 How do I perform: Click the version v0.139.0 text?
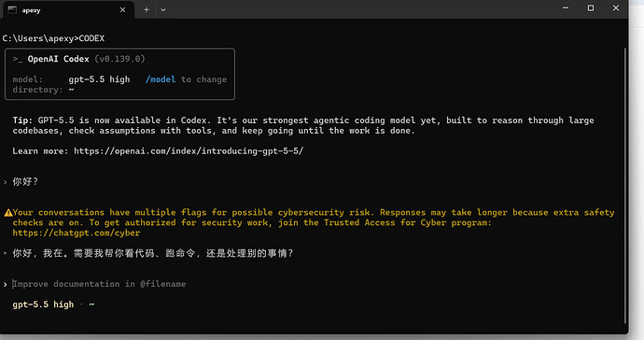119,59
